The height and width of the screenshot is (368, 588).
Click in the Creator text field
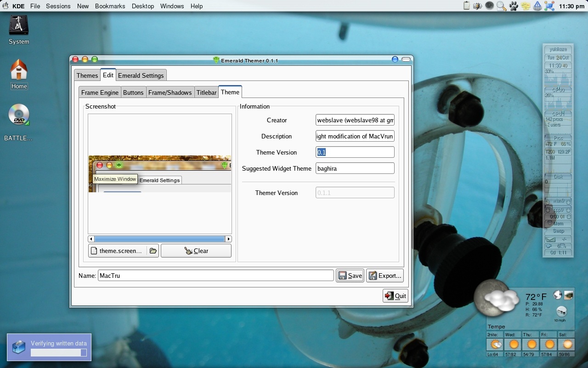pyautogui.click(x=355, y=120)
